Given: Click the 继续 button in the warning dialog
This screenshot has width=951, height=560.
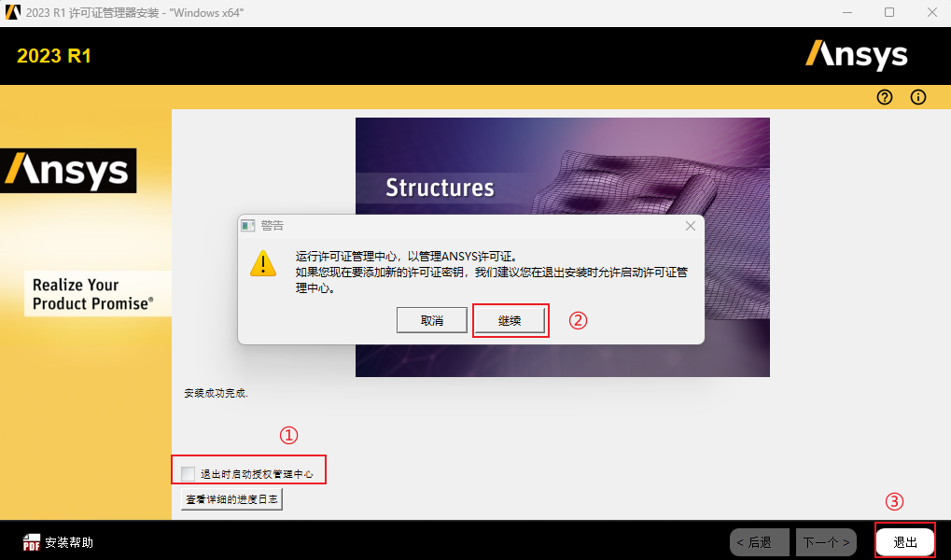Looking at the screenshot, I should pos(510,320).
